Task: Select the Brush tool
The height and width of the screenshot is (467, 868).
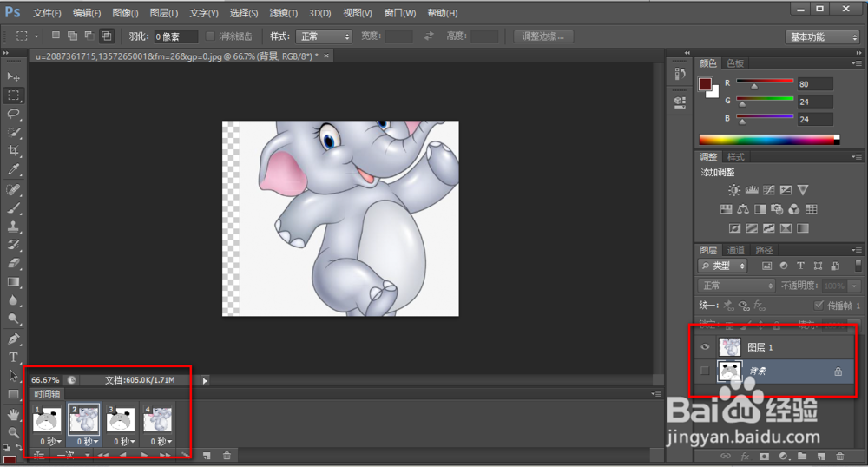Action: coord(13,208)
